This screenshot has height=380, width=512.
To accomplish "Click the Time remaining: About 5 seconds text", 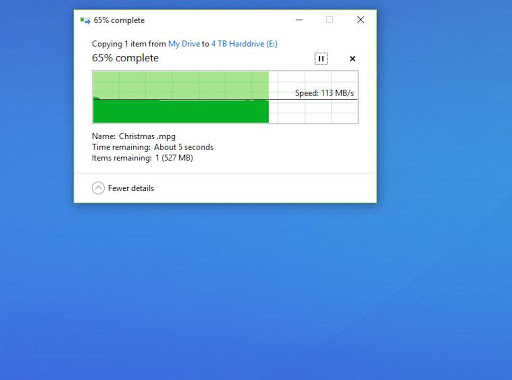I will pyautogui.click(x=153, y=147).
